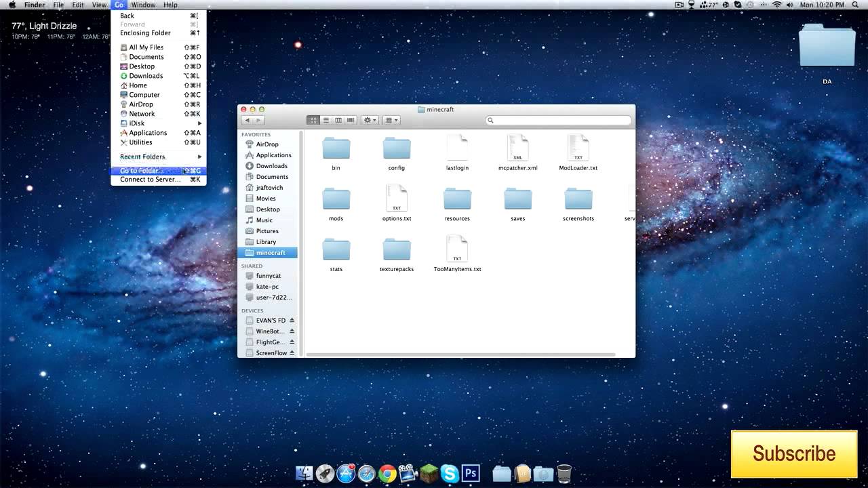Click the Finder icon in the Dock
868x488 pixels.
(x=305, y=473)
